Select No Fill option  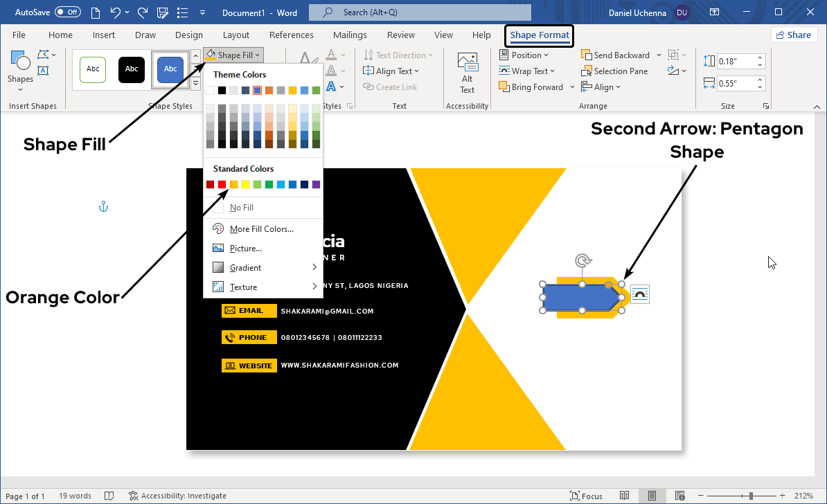[242, 208]
